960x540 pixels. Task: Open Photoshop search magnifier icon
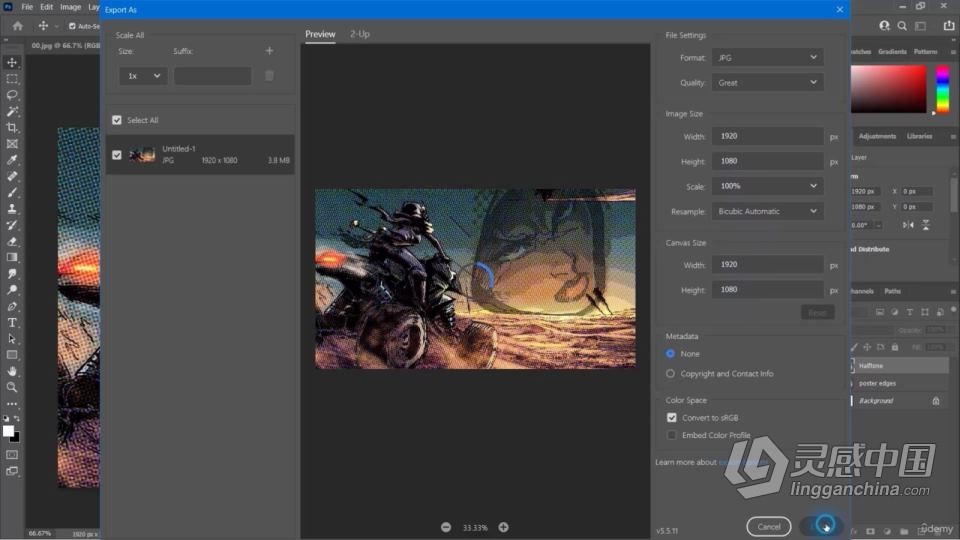tap(902, 26)
